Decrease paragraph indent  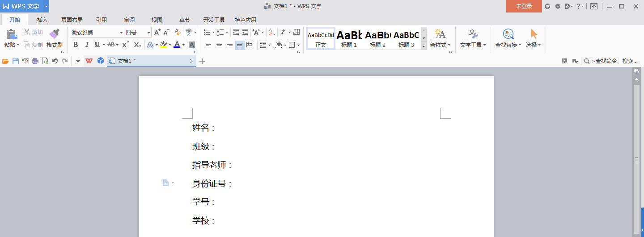[x=236, y=32]
